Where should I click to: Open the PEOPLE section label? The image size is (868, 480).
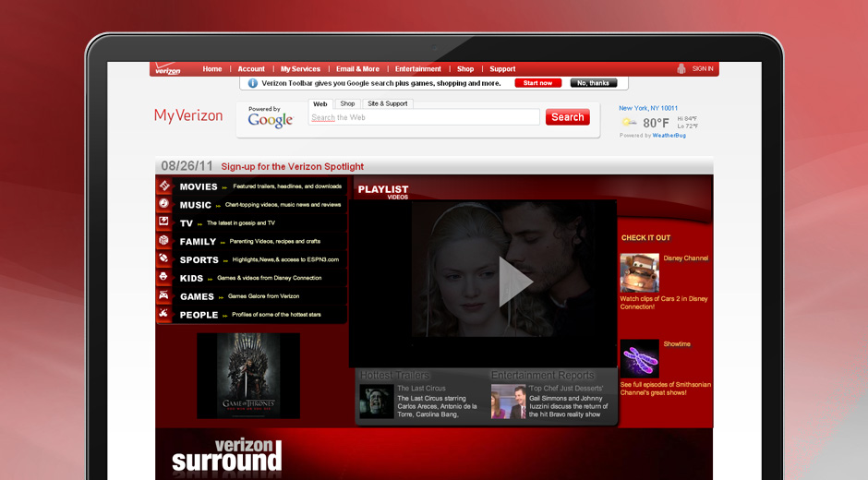(x=199, y=315)
